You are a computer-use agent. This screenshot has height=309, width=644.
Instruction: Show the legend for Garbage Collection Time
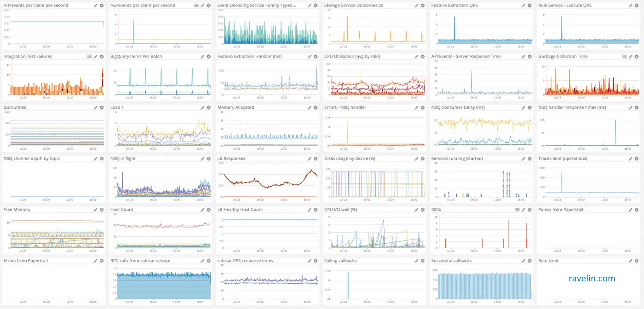coord(624,56)
